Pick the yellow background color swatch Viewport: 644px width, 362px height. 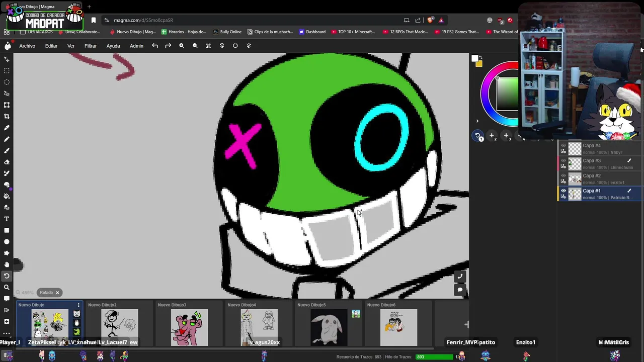tap(479, 64)
